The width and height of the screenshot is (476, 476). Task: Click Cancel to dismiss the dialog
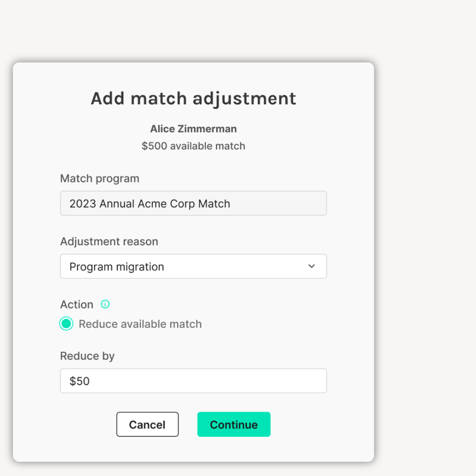tap(147, 424)
